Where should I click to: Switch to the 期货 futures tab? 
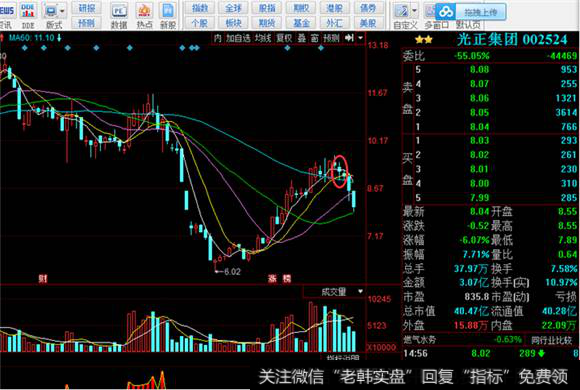[x=266, y=23]
